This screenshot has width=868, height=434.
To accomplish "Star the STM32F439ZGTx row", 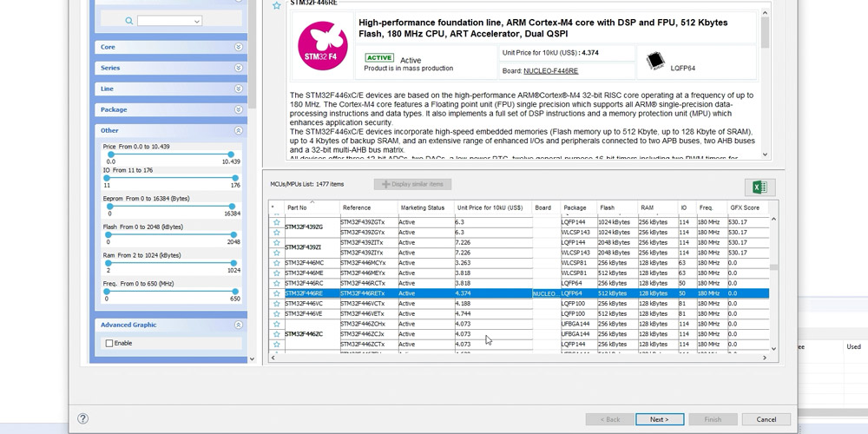I will [x=277, y=222].
